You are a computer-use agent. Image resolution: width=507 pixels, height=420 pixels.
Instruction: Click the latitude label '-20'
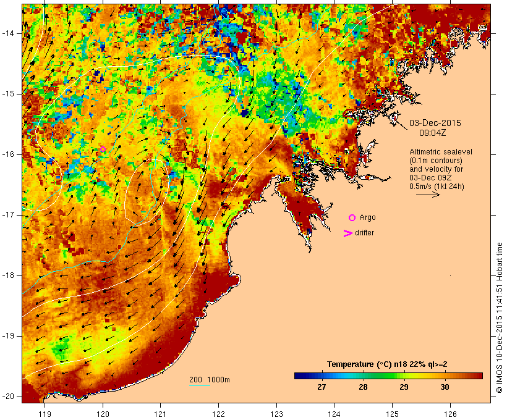(x=8, y=397)
